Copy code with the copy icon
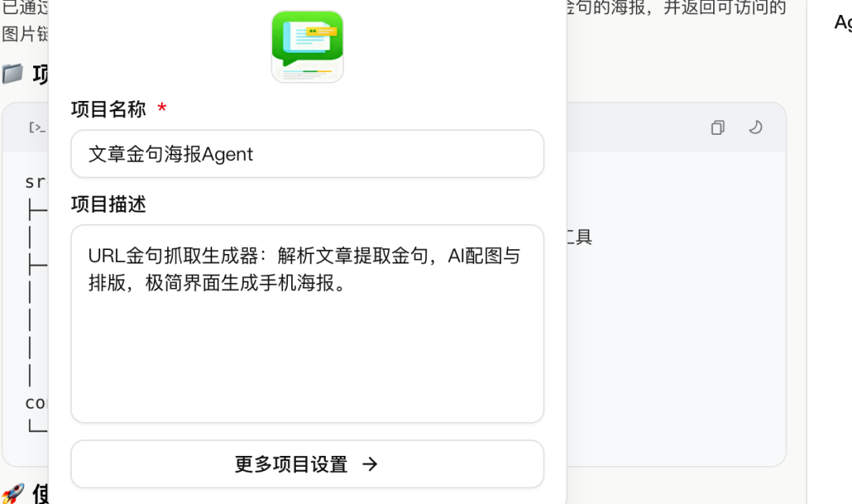 click(718, 128)
